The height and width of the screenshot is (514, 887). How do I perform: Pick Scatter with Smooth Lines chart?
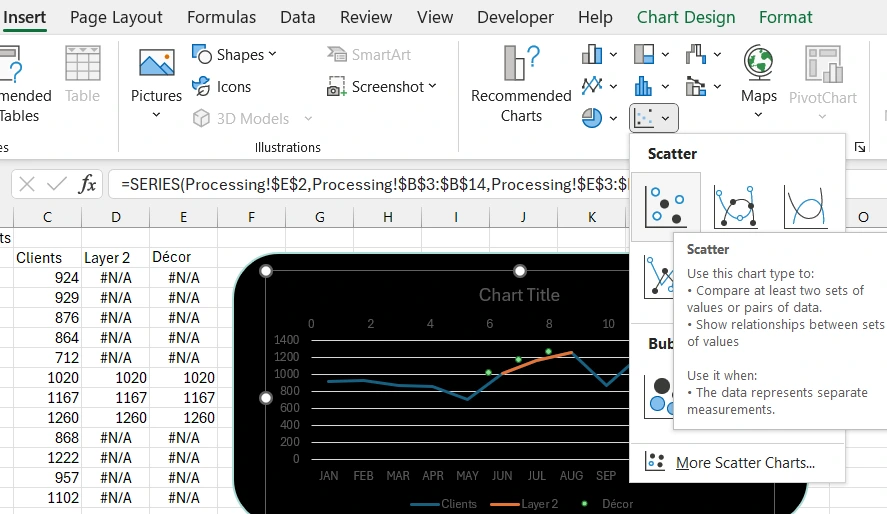tap(804, 206)
